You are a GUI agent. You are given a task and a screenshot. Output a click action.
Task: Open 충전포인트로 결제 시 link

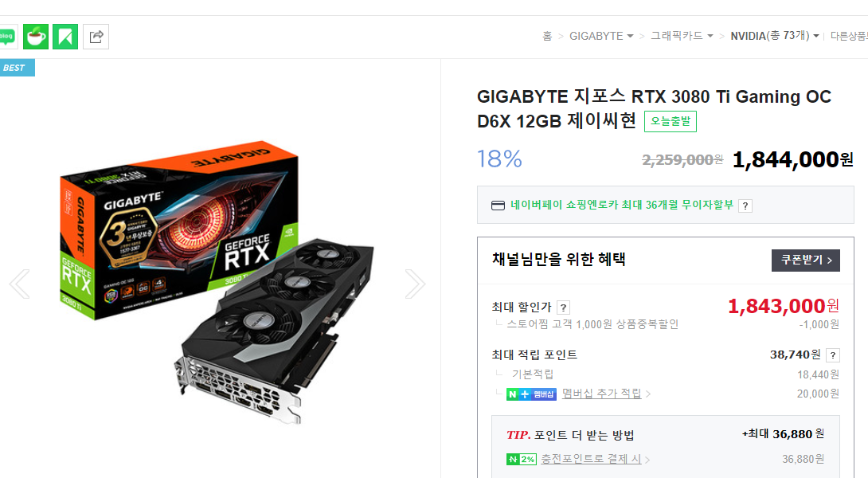click(x=591, y=459)
